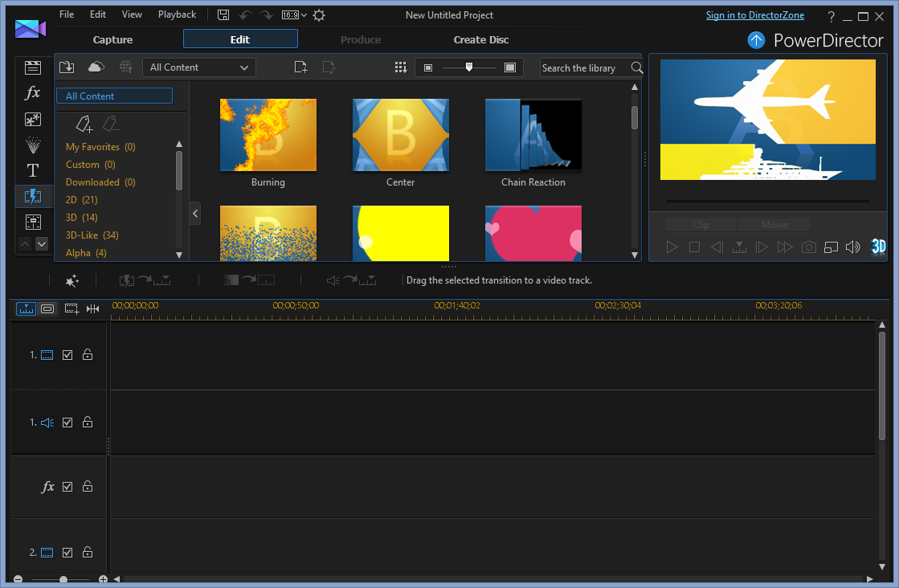Open library menu grid icon

point(401,67)
